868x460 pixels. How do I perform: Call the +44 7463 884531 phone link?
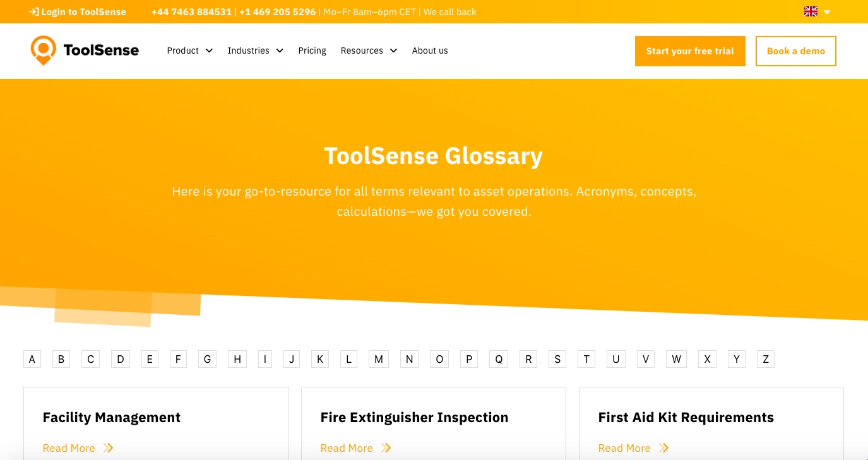(191, 11)
